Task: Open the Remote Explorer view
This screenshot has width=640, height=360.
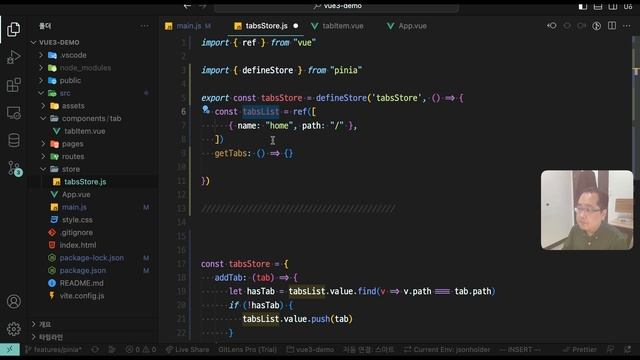Action: coord(13,113)
